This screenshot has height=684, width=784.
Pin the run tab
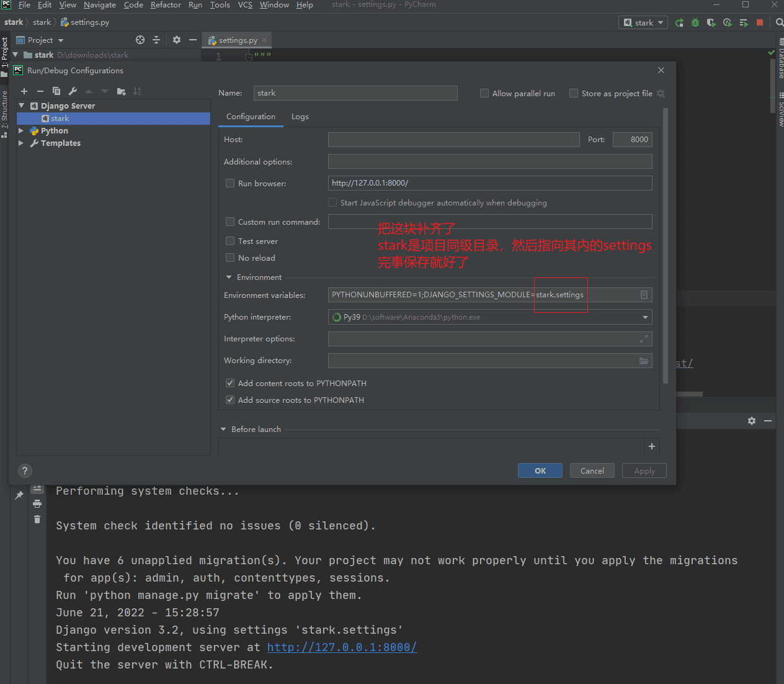pos(19,495)
